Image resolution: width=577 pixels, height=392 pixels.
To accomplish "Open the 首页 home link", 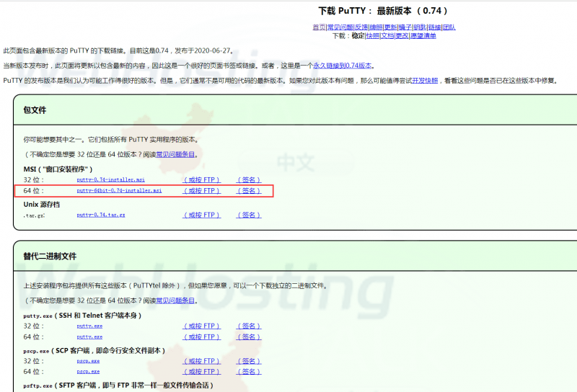I will pyautogui.click(x=319, y=27).
